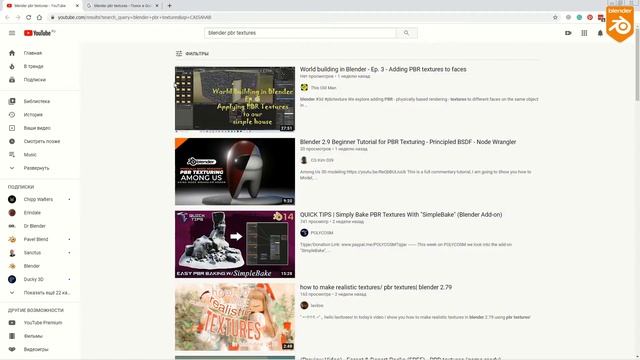
Task: Open the create video camera icon
Action: 568,33
